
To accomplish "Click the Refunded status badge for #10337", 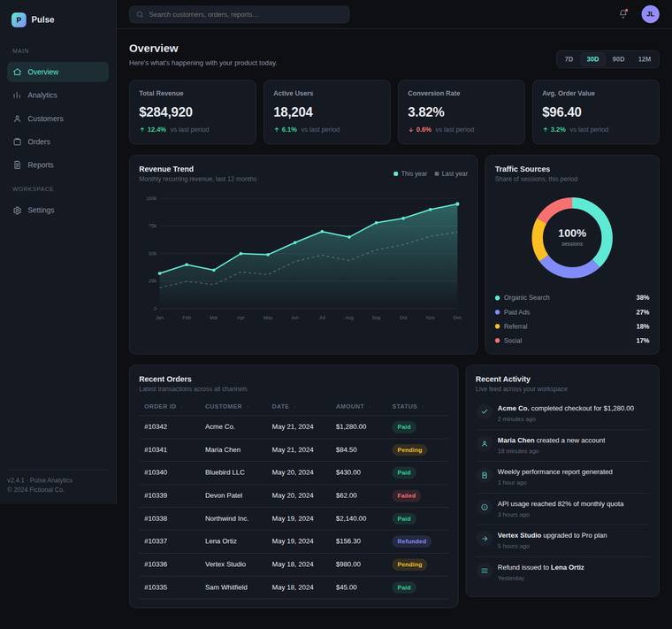I will coord(411,541).
